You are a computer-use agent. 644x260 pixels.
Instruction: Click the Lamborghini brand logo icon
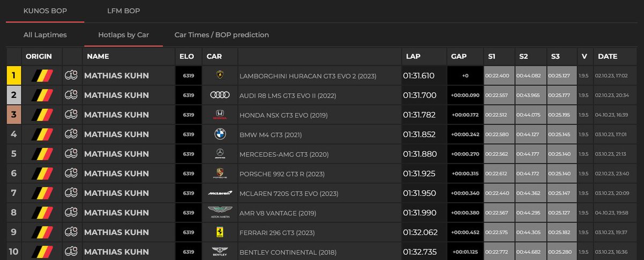(220, 76)
